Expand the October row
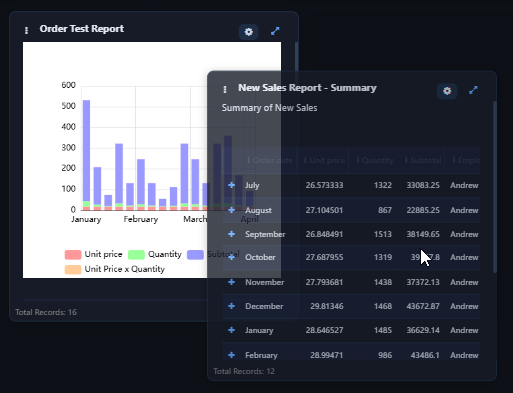 231,257
